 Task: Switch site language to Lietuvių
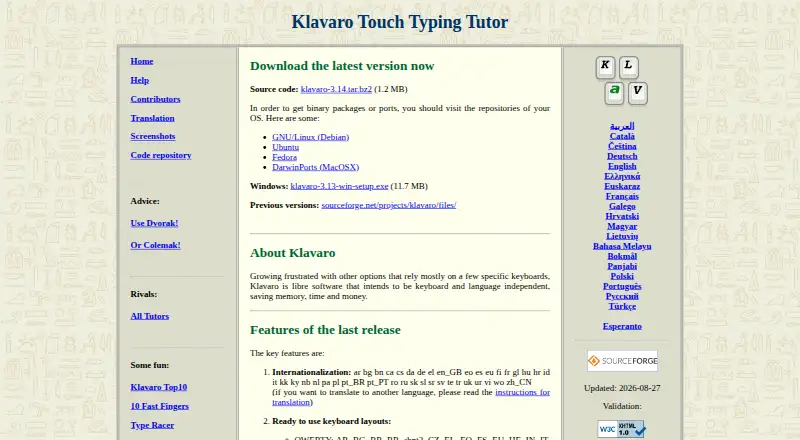point(622,236)
